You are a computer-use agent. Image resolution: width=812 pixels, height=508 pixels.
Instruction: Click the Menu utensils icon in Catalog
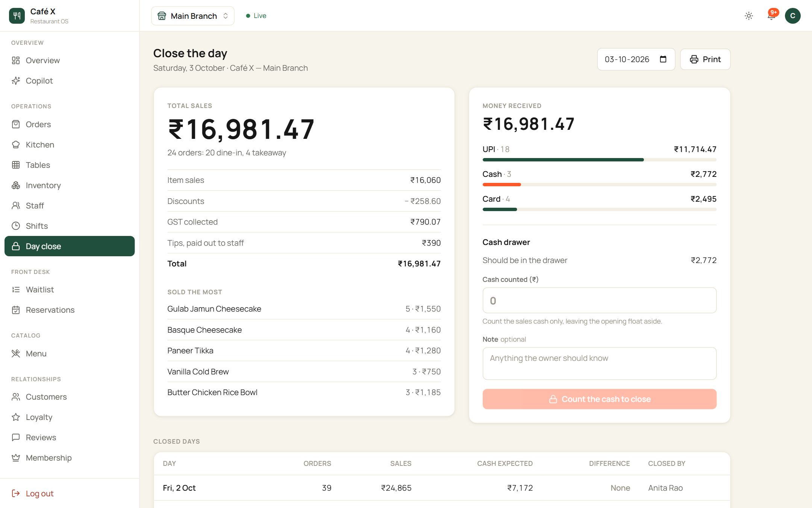point(16,353)
